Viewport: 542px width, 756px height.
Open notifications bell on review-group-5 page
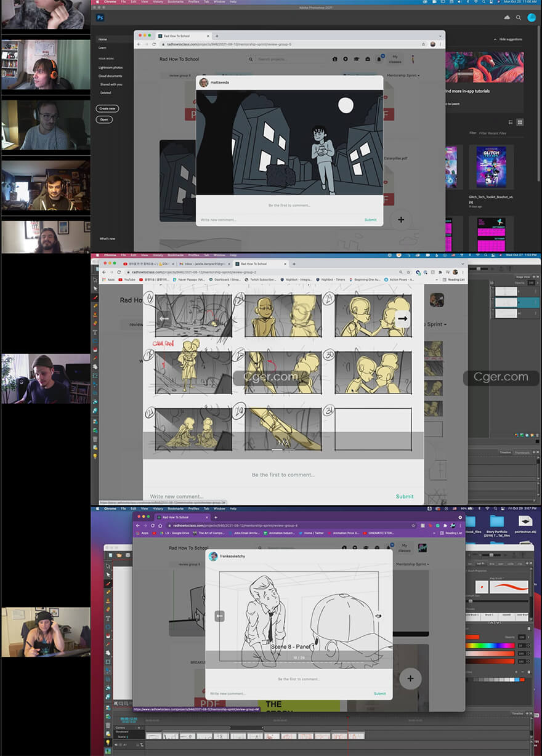[379, 59]
